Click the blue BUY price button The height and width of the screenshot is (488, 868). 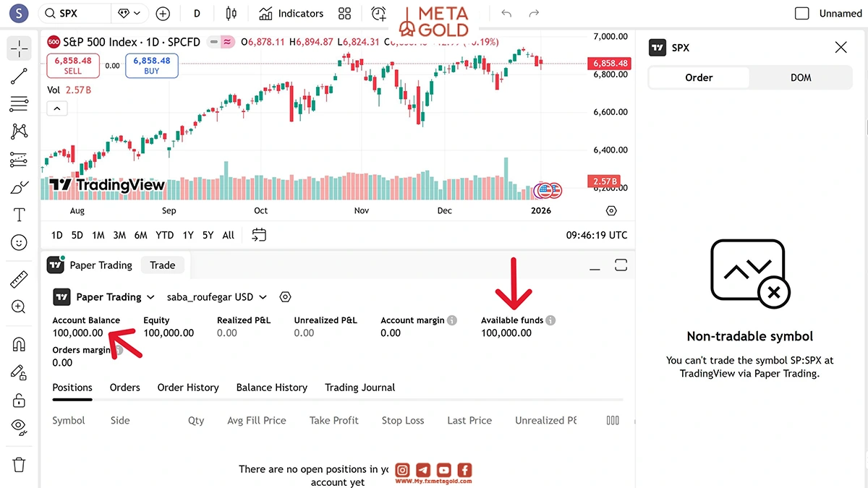tap(151, 66)
